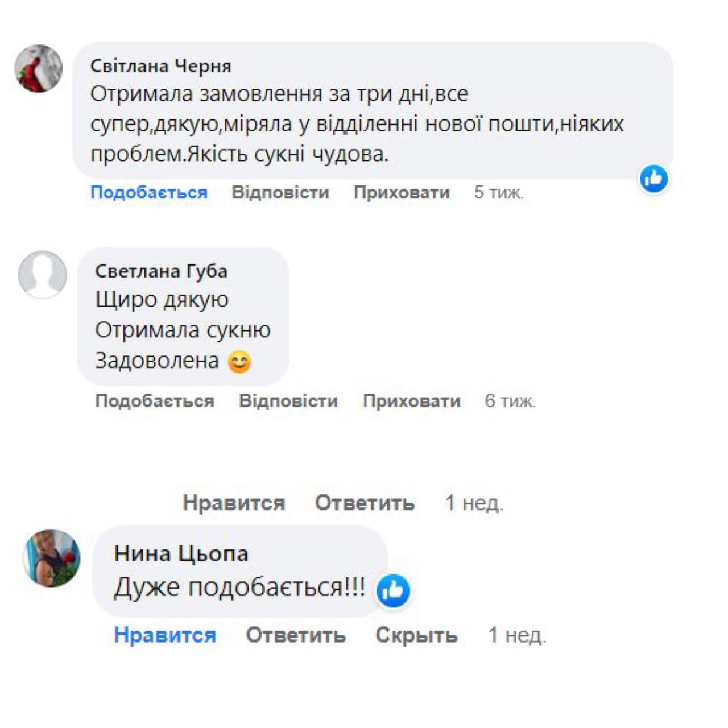Click the like reaction on Нина Цьопа's comment

tap(393, 591)
